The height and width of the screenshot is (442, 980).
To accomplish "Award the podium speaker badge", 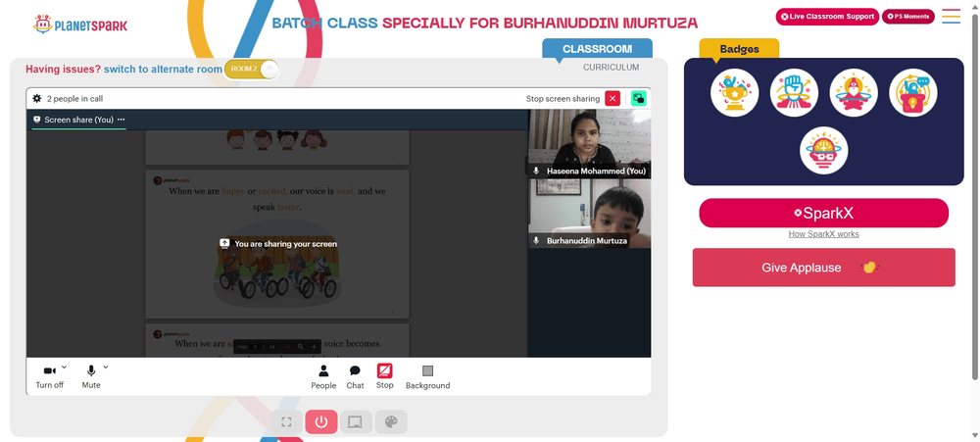I will pyautogui.click(x=912, y=92).
